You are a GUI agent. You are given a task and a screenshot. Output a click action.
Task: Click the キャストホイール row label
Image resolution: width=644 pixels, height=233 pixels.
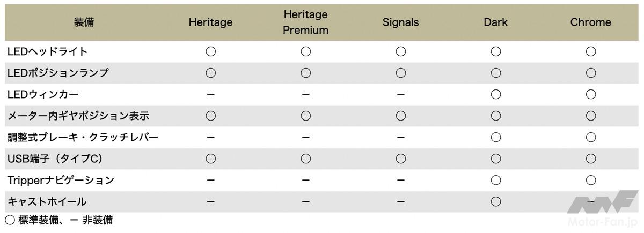pos(47,202)
